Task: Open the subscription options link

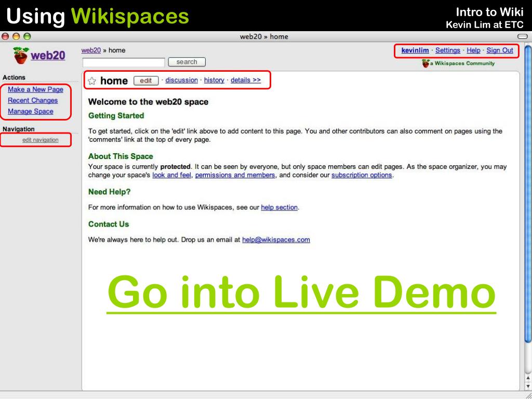Action: (362, 175)
